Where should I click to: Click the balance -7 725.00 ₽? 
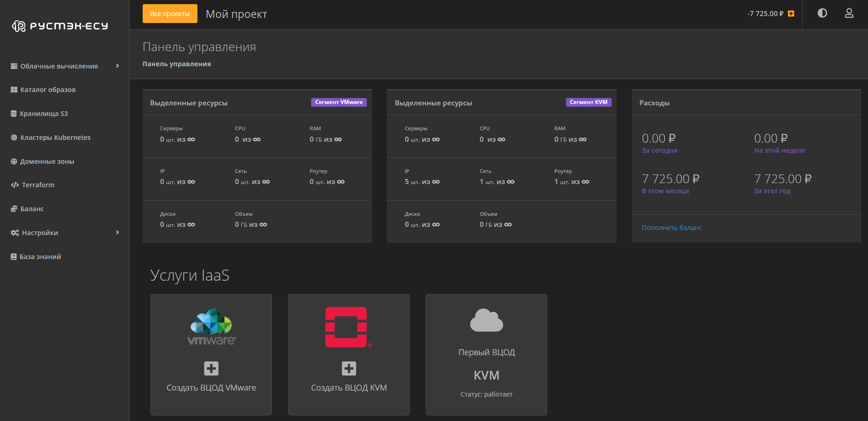point(765,14)
